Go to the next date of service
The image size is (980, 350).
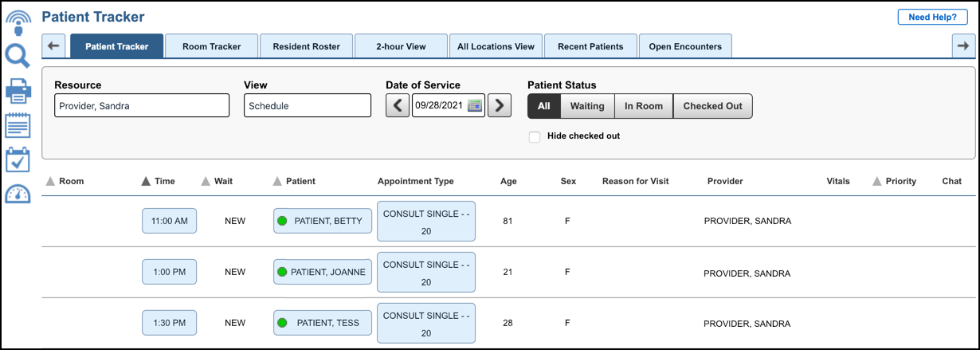click(500, 106)
